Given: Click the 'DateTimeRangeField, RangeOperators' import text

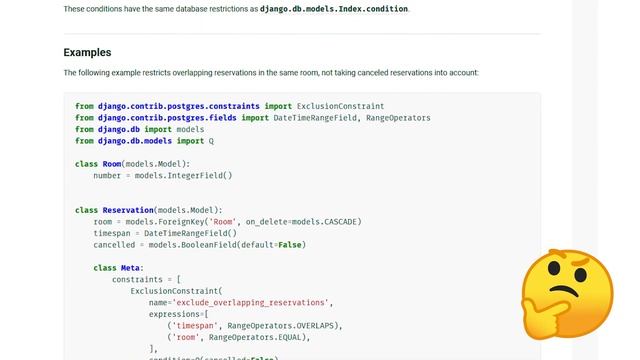Looking at the screenshot, I should [352, 118].
